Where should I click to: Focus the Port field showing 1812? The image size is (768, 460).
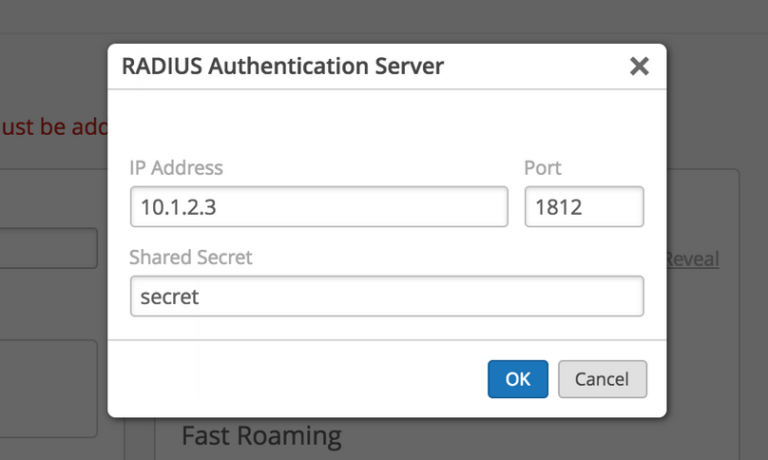click(583, 208)
